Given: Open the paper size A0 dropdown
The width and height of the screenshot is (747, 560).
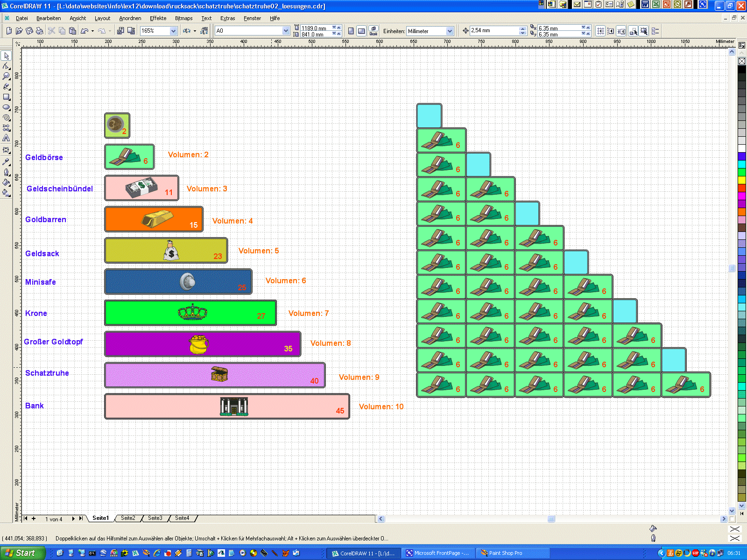Looking at the screenshot, I should (x=286, y=31).
